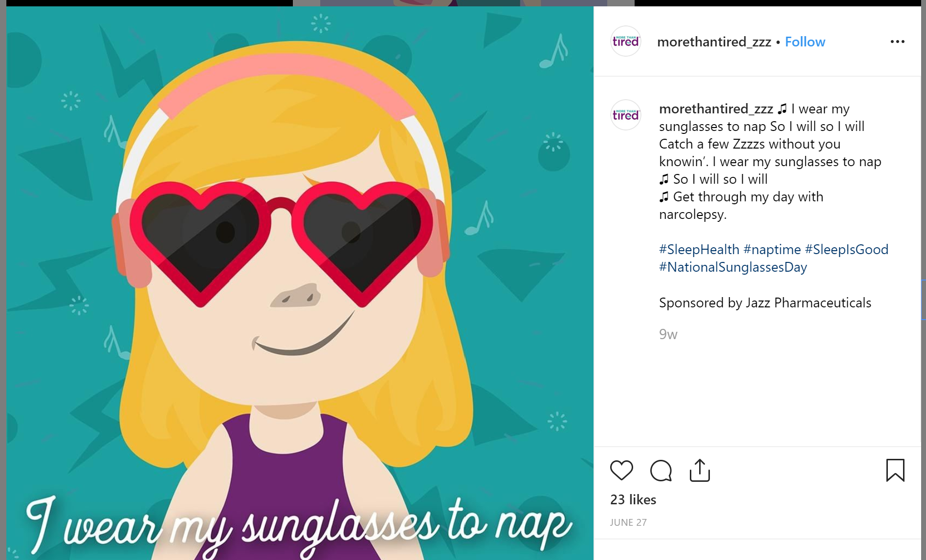Open morethantired_zzz profile from header username
Screen dimensions: 926x560
[714, 42]
